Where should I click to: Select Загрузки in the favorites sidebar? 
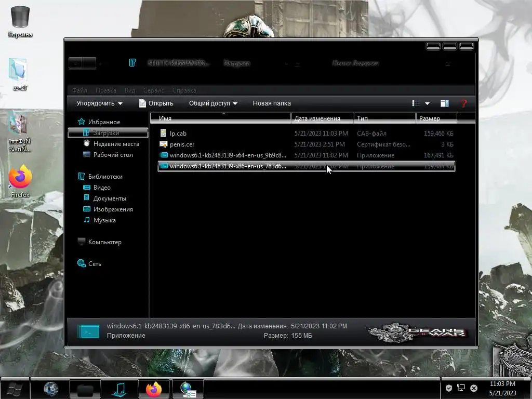click(108, 132)
